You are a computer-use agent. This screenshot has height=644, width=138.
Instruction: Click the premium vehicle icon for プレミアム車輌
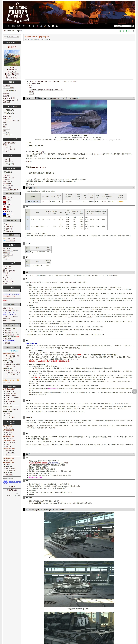pyautogui.click(x=4, y=238)
